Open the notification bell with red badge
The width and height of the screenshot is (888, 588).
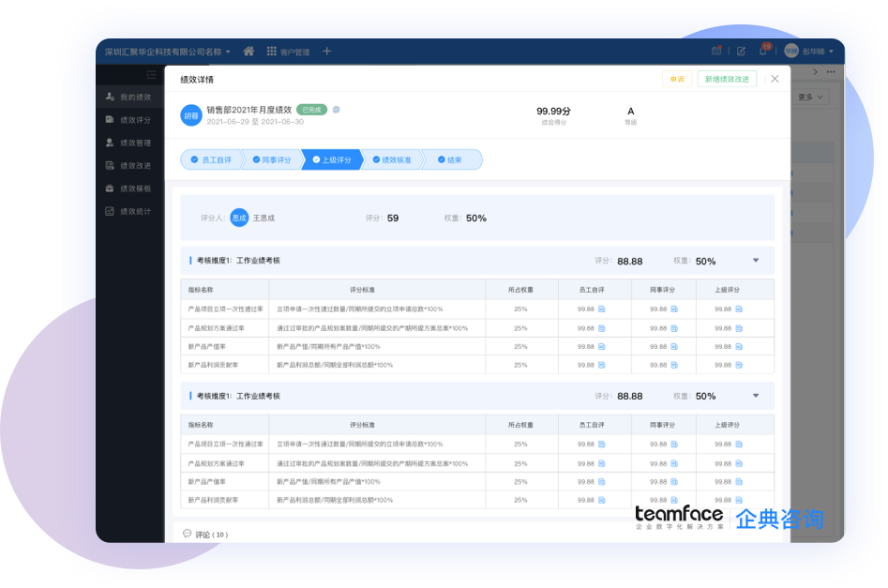(x=763, y=52)
